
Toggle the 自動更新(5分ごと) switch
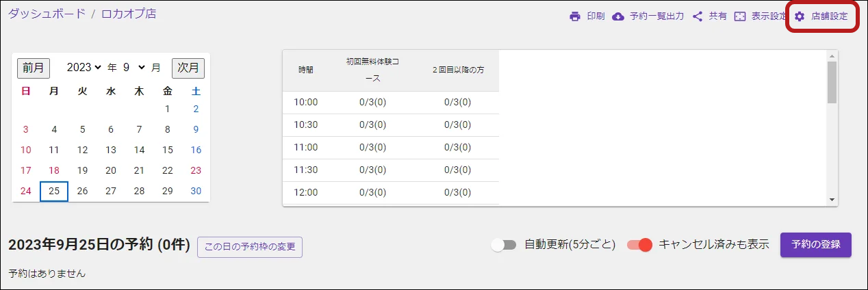point(504,245)
